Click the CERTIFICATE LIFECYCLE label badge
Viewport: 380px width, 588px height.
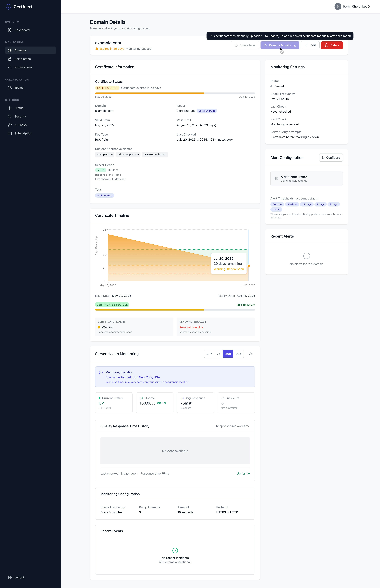click(112, 305)
